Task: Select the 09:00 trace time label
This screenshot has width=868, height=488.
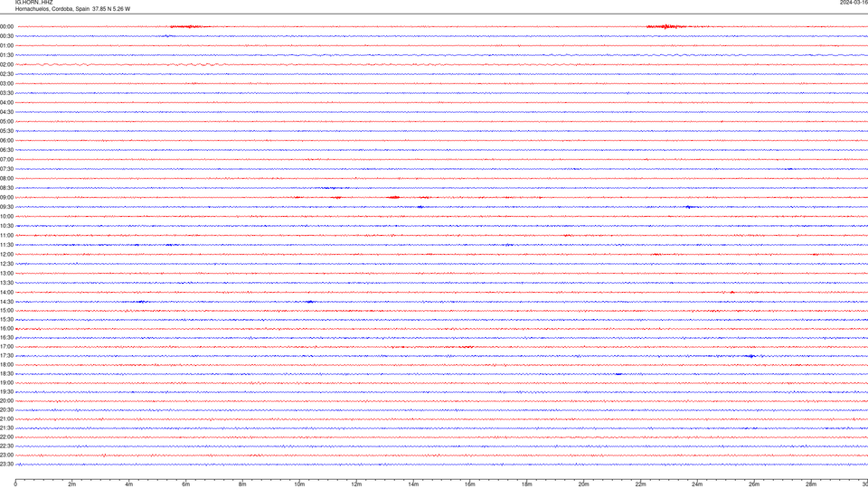Action: coord(6,198)
